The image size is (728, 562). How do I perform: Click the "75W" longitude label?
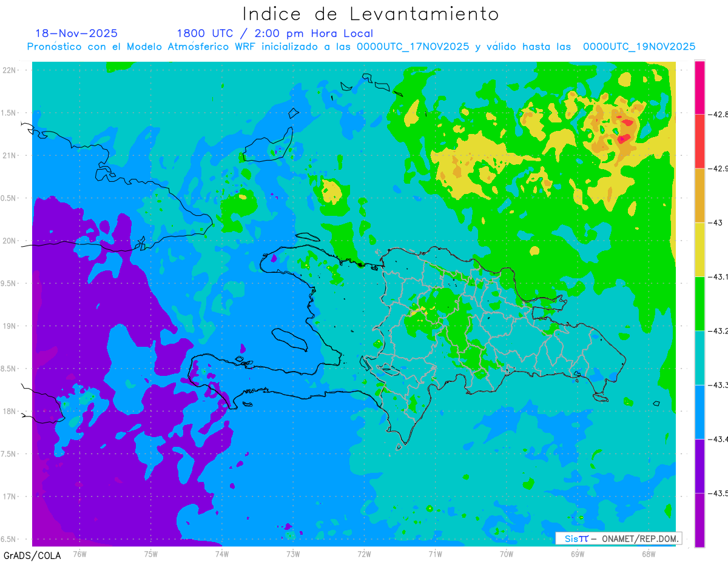coord(151,554)
